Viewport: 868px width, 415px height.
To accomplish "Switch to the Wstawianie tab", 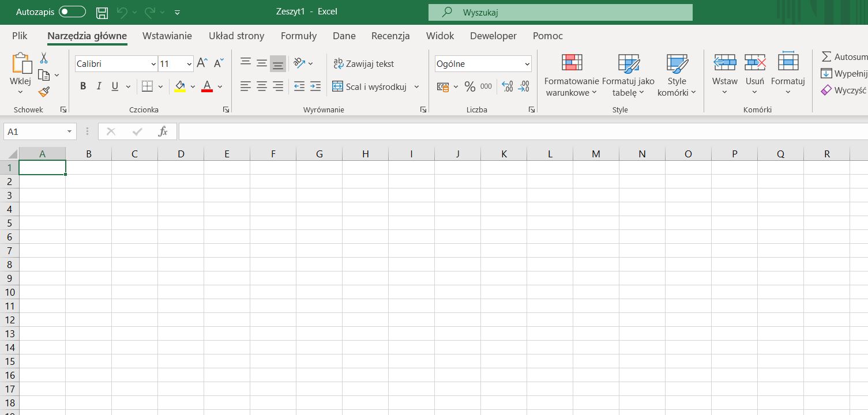I will (x=167, y=36).
